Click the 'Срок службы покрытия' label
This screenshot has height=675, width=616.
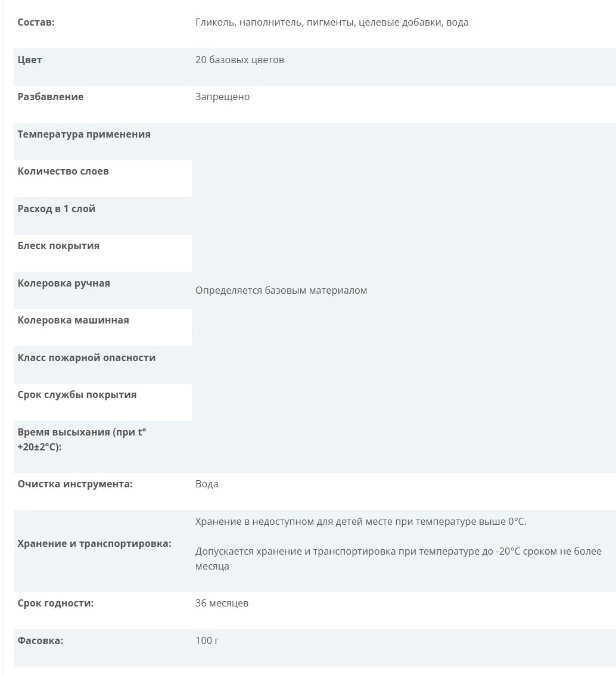tap(77, 395)
